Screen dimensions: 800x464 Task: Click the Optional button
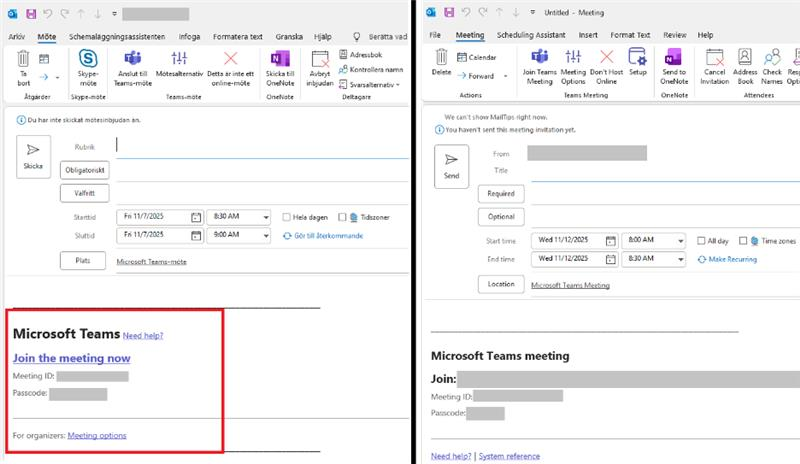[501, 216]
